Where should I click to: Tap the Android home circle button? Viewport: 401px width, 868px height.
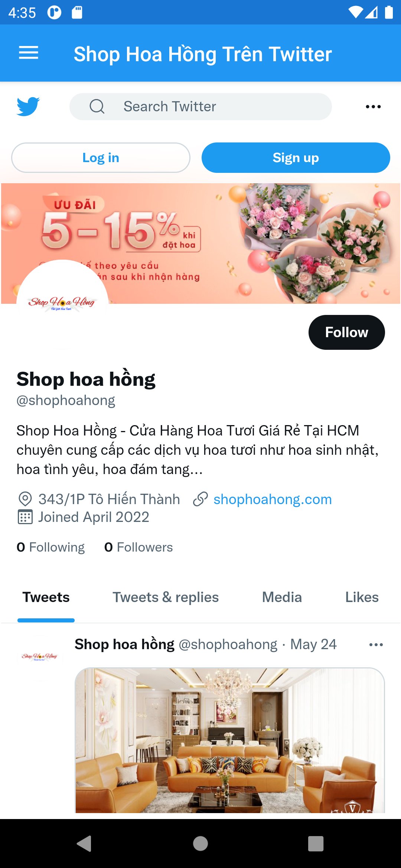click(200, 844)
